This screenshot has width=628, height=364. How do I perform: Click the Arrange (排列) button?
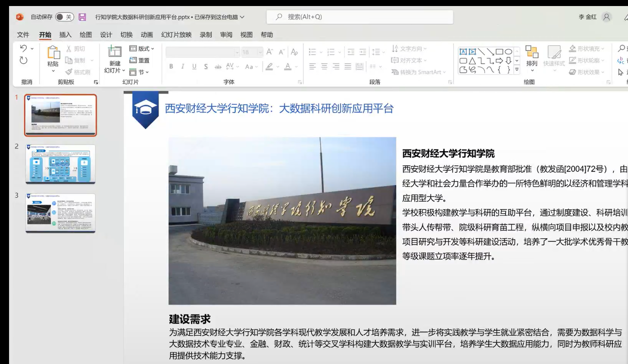click(x=532, y=59)
